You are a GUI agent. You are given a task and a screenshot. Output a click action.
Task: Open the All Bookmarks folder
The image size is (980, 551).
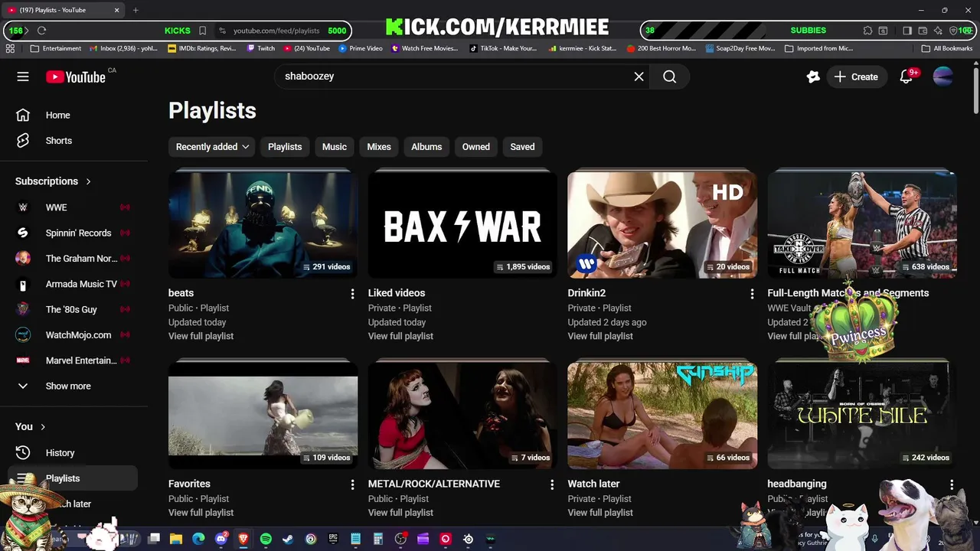click(947, 48)
